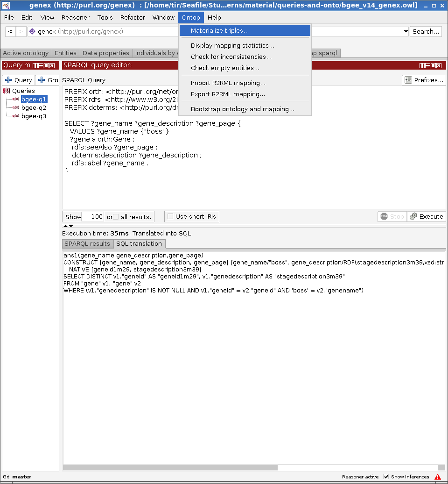Click the Protégé application icon in title bar
This screenshot has width=448, height=484.
(6, 5)
